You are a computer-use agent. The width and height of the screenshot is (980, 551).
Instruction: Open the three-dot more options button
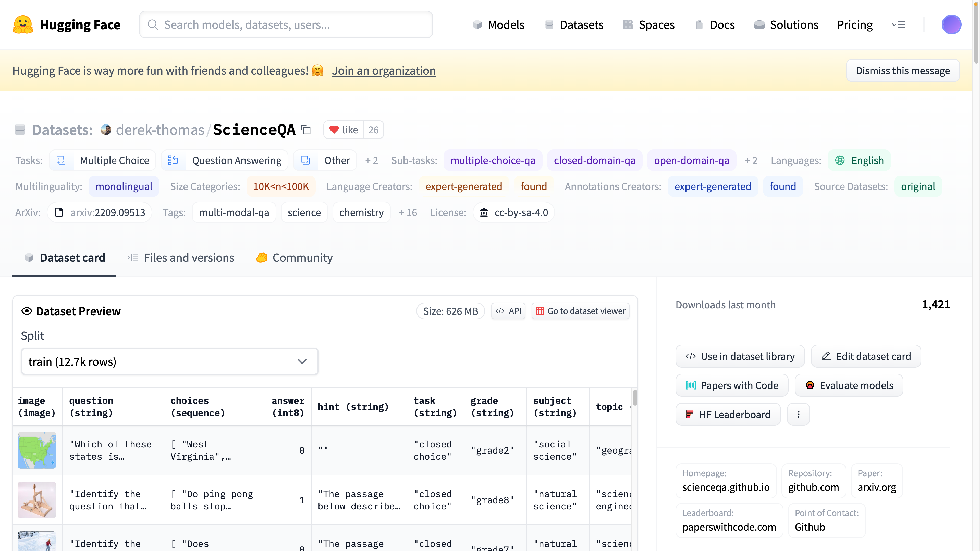tap(798, 415)
